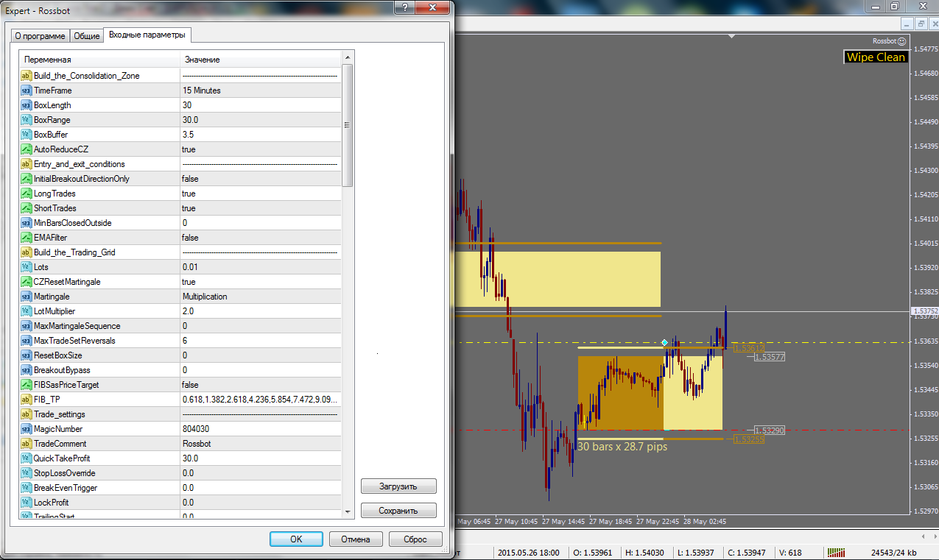Click the 'Сохранить' button
The image size is (939, 560).
pos(398,511)
